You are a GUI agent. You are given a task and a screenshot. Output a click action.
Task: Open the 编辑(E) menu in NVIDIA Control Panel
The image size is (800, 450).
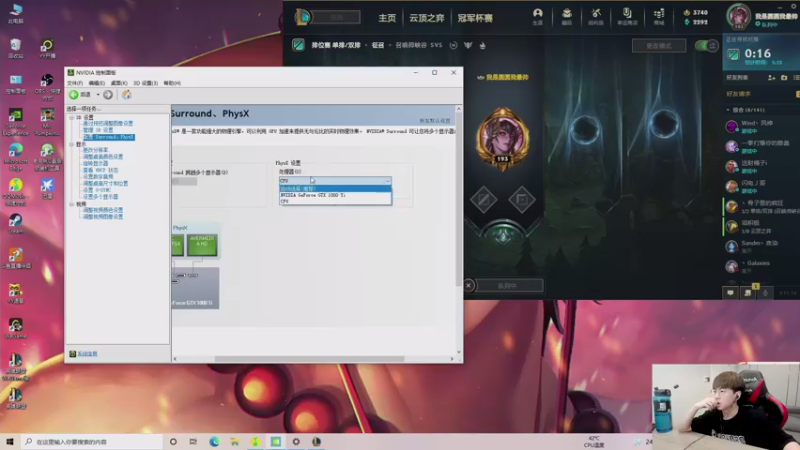[x=96, y=83]
